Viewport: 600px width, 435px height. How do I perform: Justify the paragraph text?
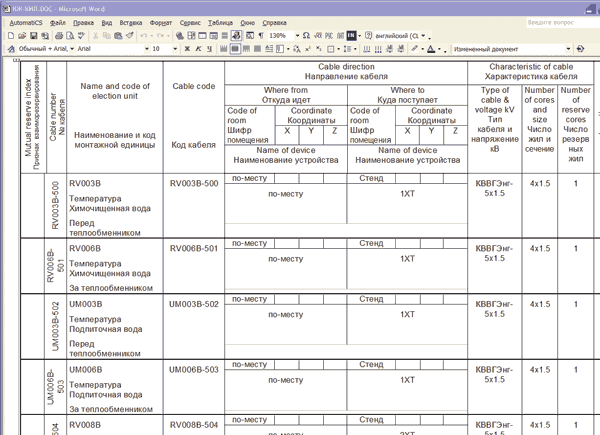[x=258, y=49]
